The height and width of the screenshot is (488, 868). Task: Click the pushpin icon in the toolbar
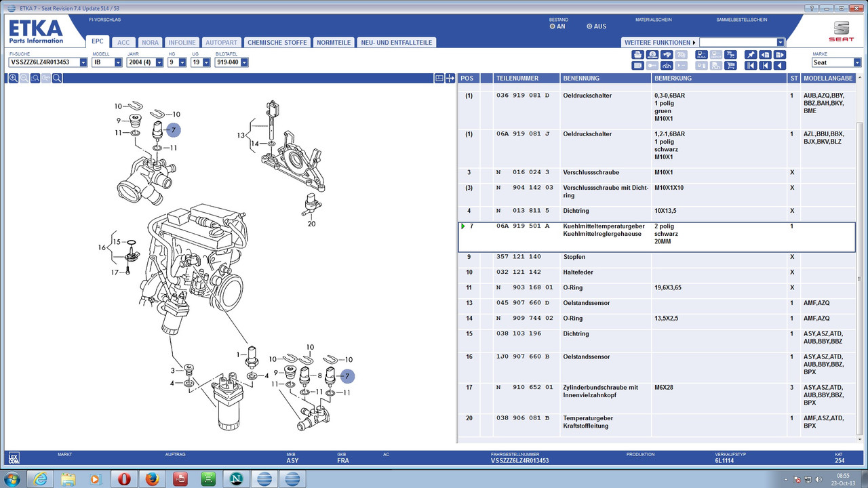751,55
